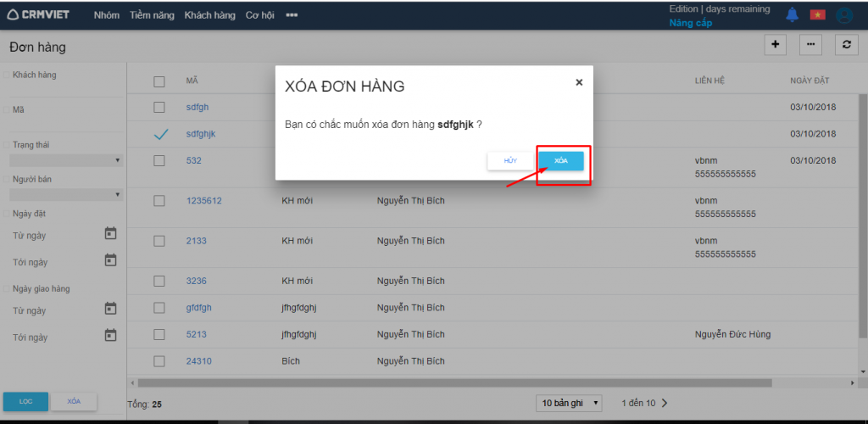Open calendar for first Từ ngày field
Image resolution: width=868 pixels, height=424 pixels.
coord(110,233)
